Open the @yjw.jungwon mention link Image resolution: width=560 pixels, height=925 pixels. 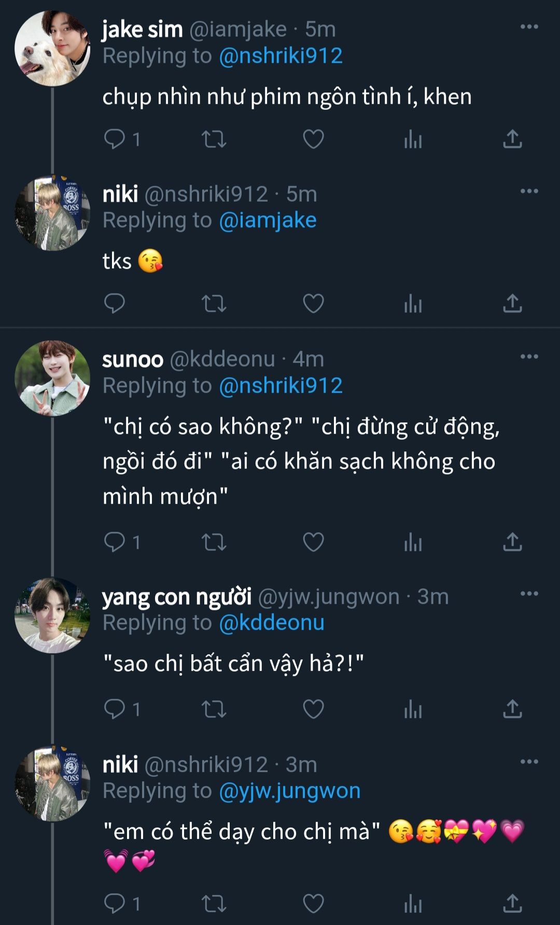[x=289, y=791]
